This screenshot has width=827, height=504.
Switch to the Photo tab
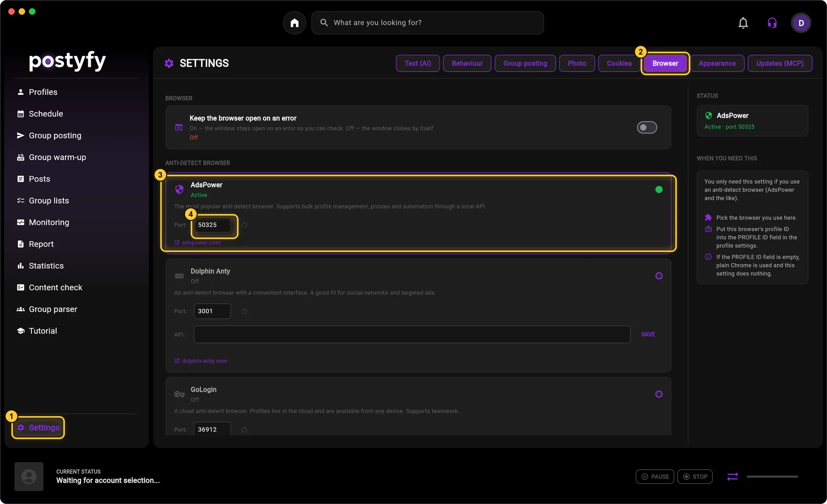[577, 63]
